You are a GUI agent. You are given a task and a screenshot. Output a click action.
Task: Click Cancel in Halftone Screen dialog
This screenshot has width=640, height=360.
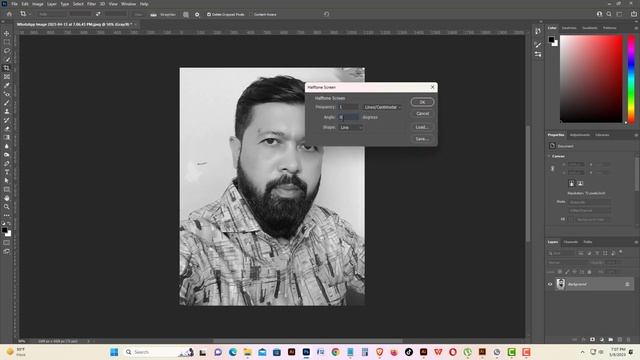[x=422, y=114]
